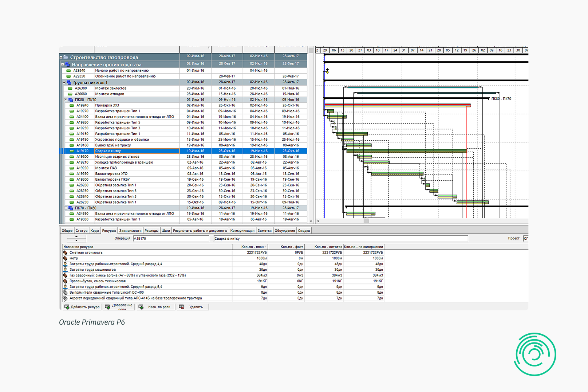
Task: Collapse the Группа пикетов 1 group
Action: point(64,82)
